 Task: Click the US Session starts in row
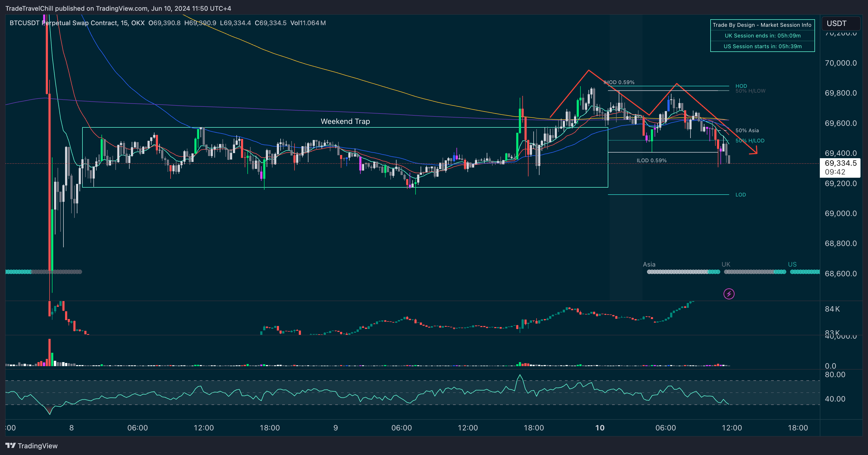763,46
